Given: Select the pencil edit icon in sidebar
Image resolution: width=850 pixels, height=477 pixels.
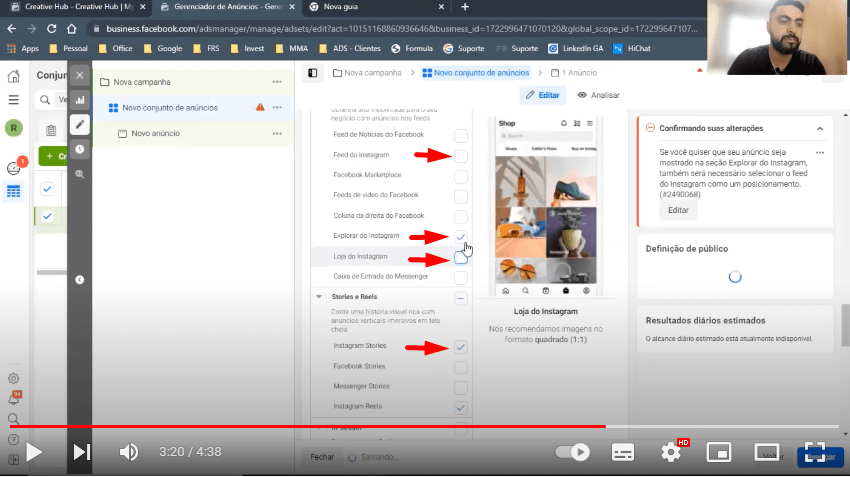Looking at the screenshot, I should (x=80, y=125).
